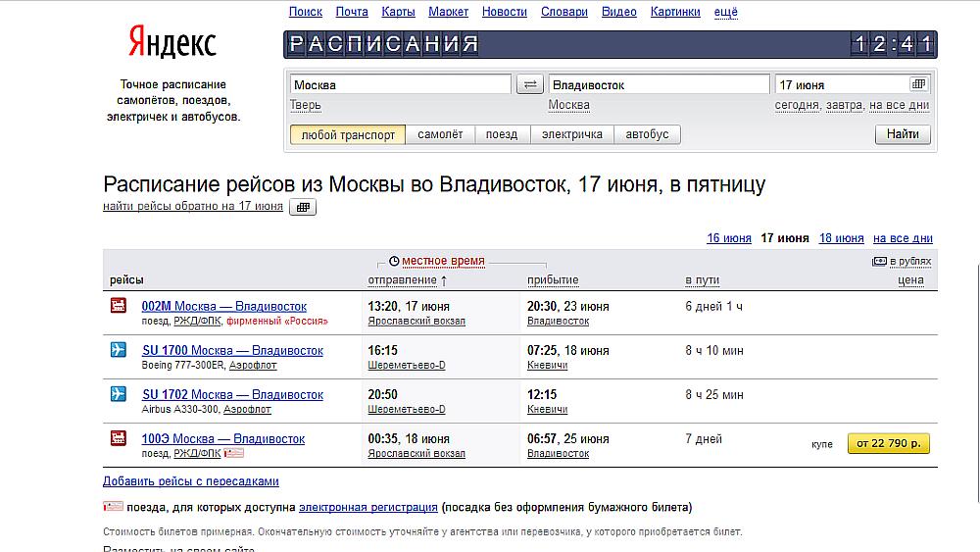980x552 pixels.
Task: Open Аэрофлот link under SU 1700
Action: (x=253, y=365)
